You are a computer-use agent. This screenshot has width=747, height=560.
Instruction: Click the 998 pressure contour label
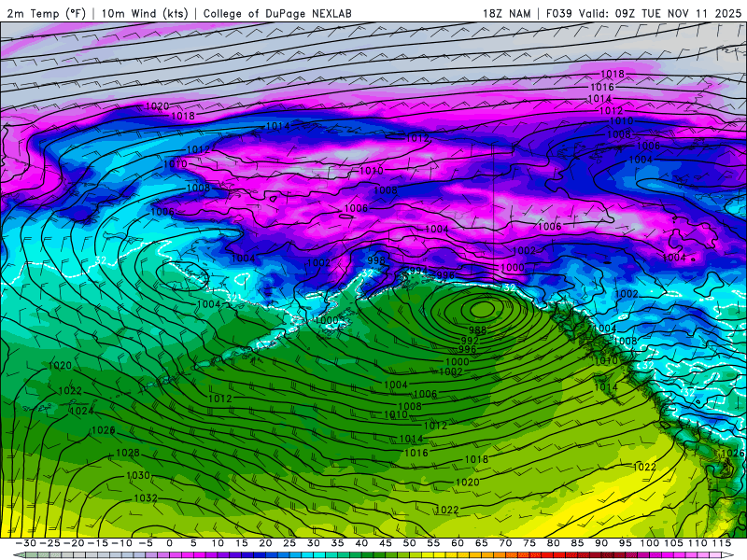tap(376, 260)
